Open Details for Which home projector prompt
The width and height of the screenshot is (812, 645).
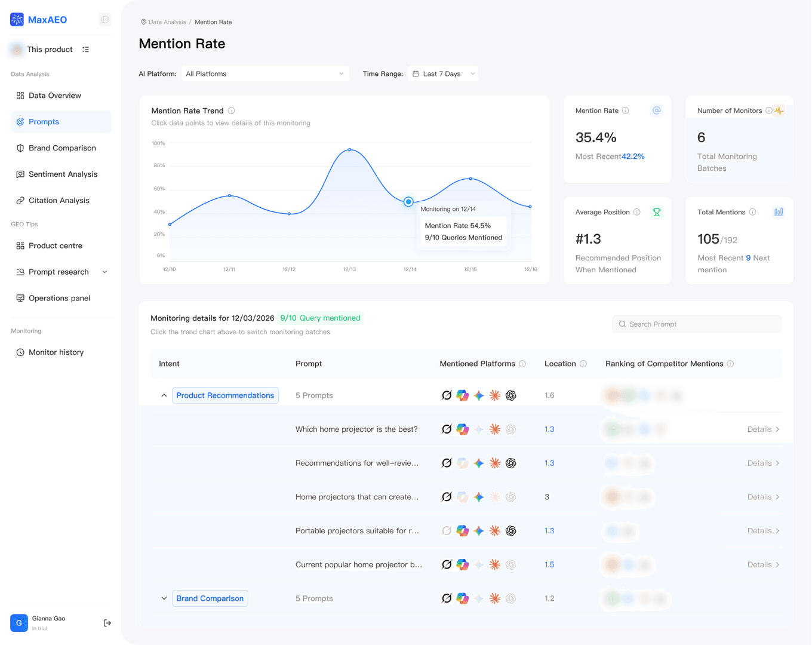click(763, 429)
